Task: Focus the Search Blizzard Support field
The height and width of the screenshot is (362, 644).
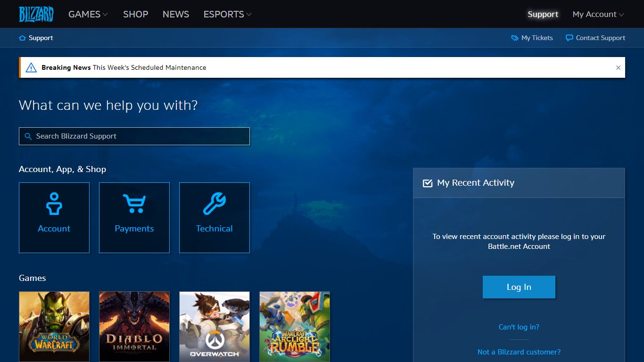Action: [x=134, y=136]
